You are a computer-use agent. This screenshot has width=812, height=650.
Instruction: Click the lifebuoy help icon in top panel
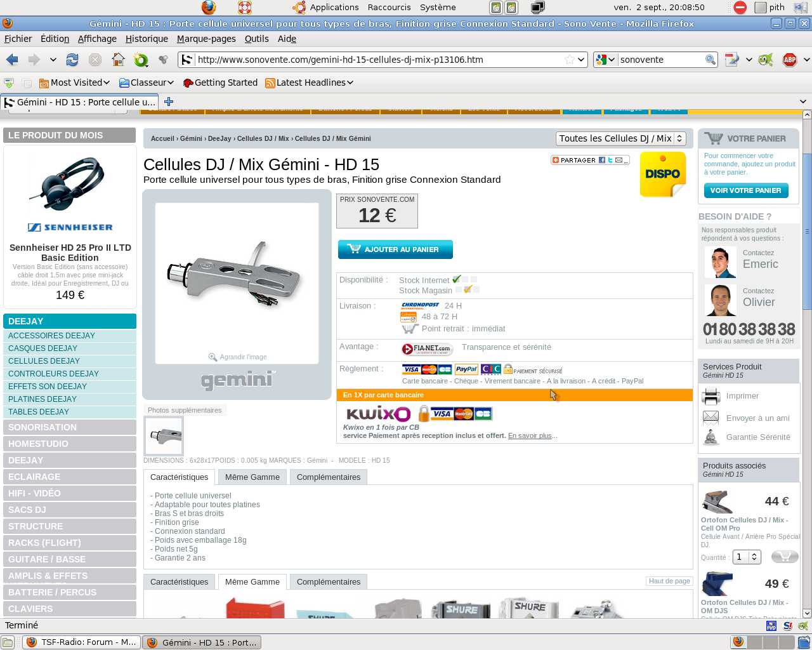coord(245,7)
